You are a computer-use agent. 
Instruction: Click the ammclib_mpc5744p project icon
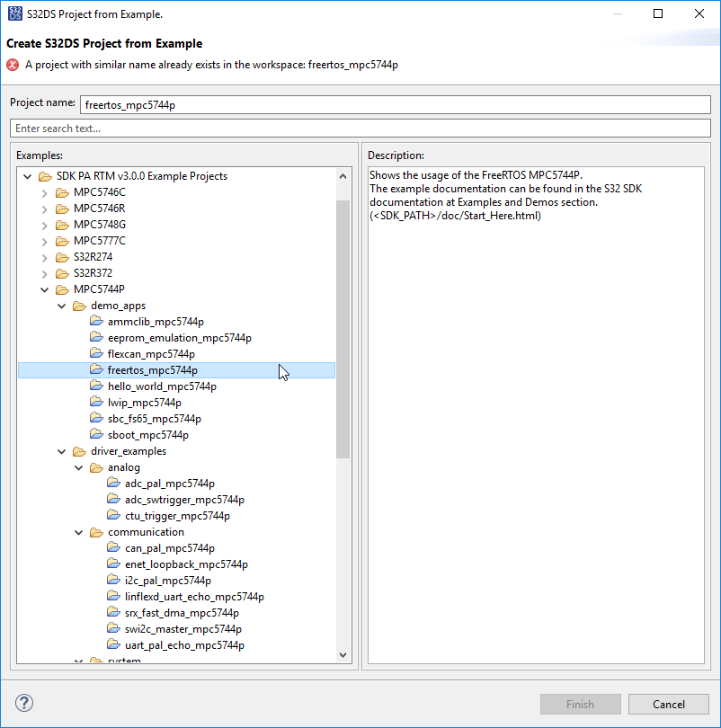(96, 321)
